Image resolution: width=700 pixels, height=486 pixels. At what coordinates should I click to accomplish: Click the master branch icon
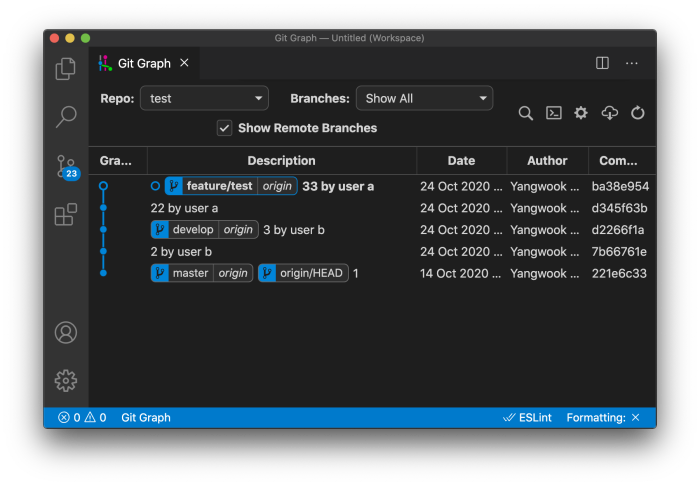[159, 273]
